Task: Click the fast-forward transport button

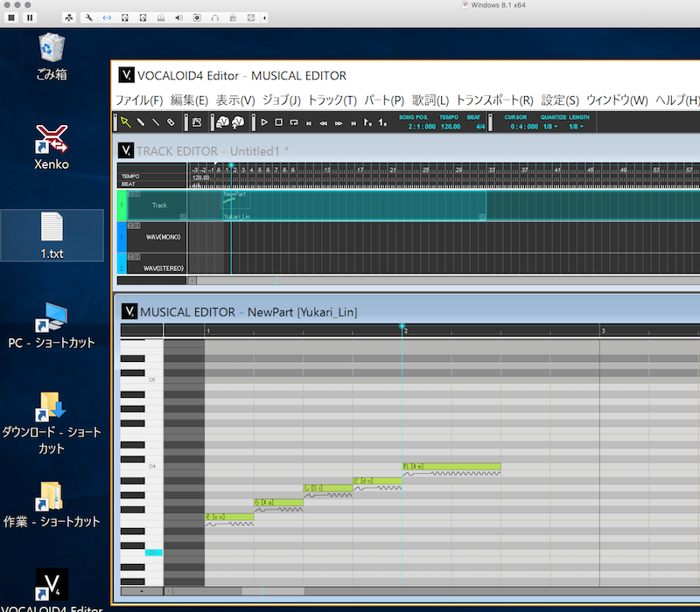Action: click(x=339, y=123)
